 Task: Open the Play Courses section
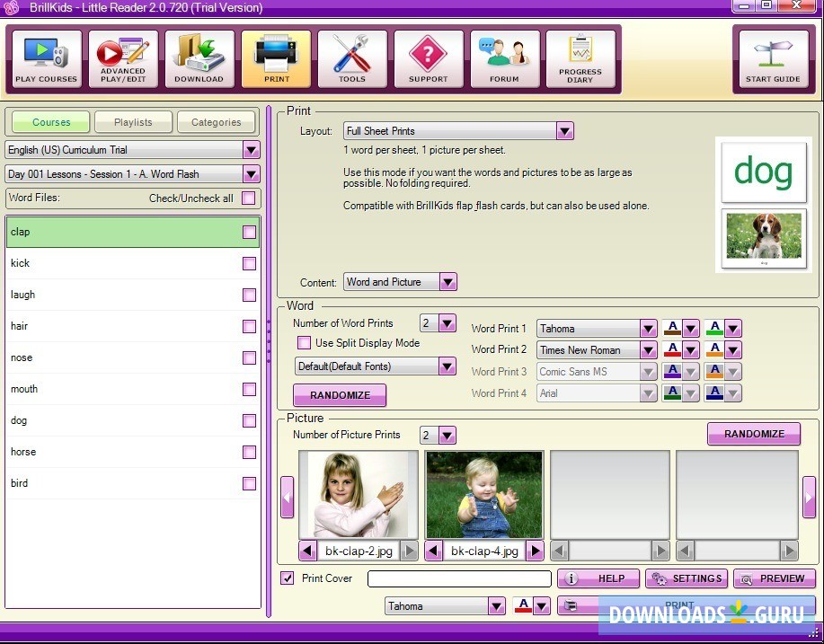click(x=46, y=59)
